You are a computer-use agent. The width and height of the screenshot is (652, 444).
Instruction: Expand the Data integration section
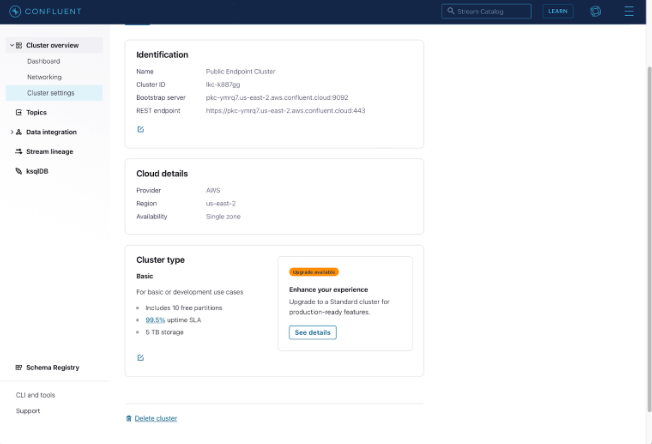[x=12, y=132]
